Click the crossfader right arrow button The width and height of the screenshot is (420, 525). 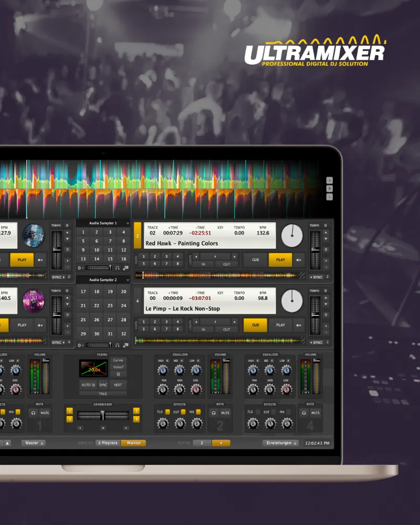[x=126, y=428]
